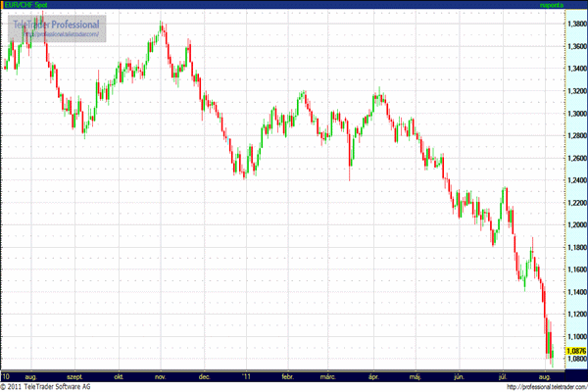The height and width of the screenshot is (392, 588).
Task: Select the 'jún.' month on time axis
Action: [460, 375]
